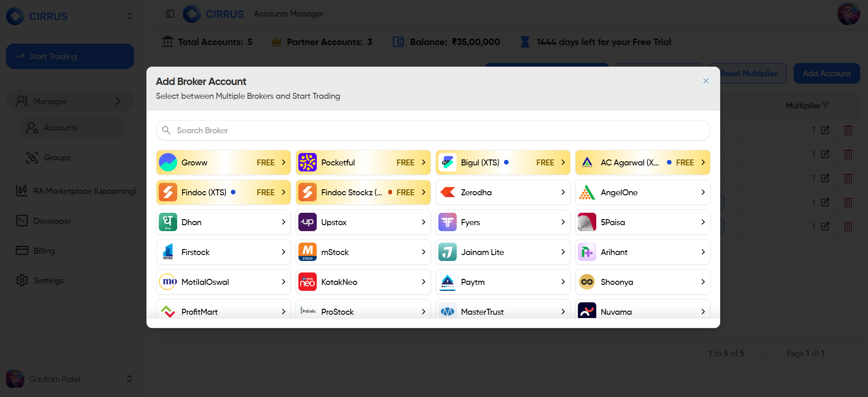This screenshot has height=397, width=868.
Task: Open AngelOne broker option chevron
Action: point(703,193)
